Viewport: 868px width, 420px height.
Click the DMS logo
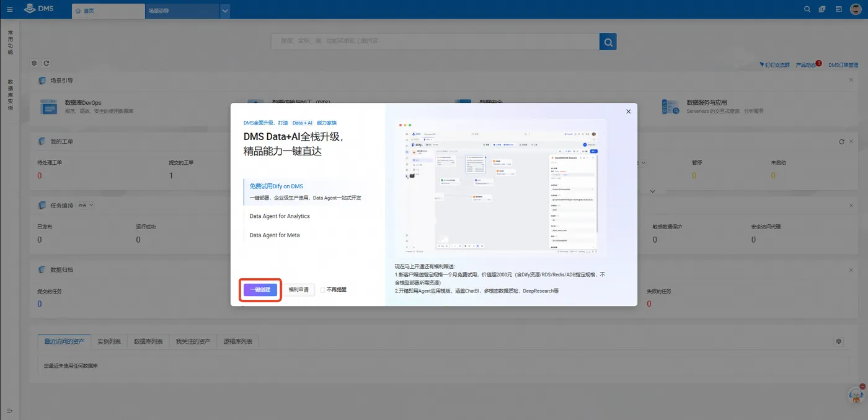tap(40, 9)
